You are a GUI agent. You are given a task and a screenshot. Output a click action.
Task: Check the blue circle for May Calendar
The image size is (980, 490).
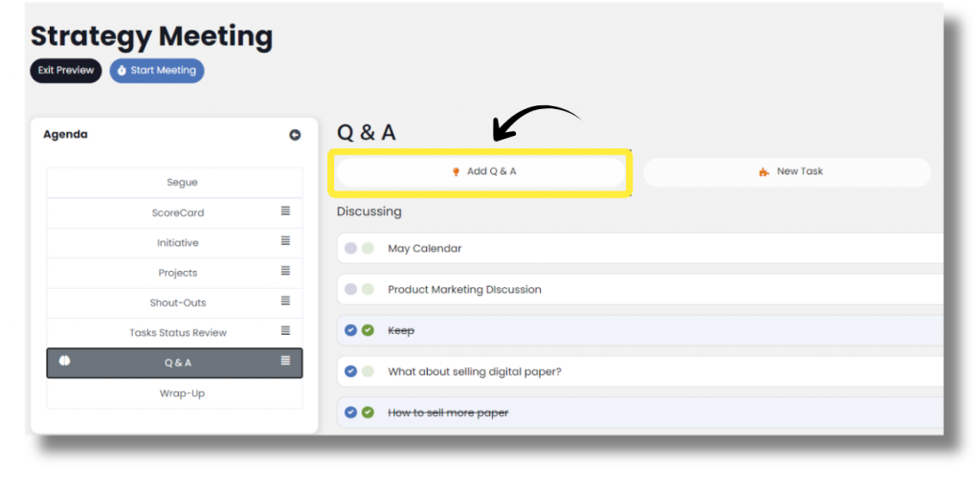click(x=350, y=249)
